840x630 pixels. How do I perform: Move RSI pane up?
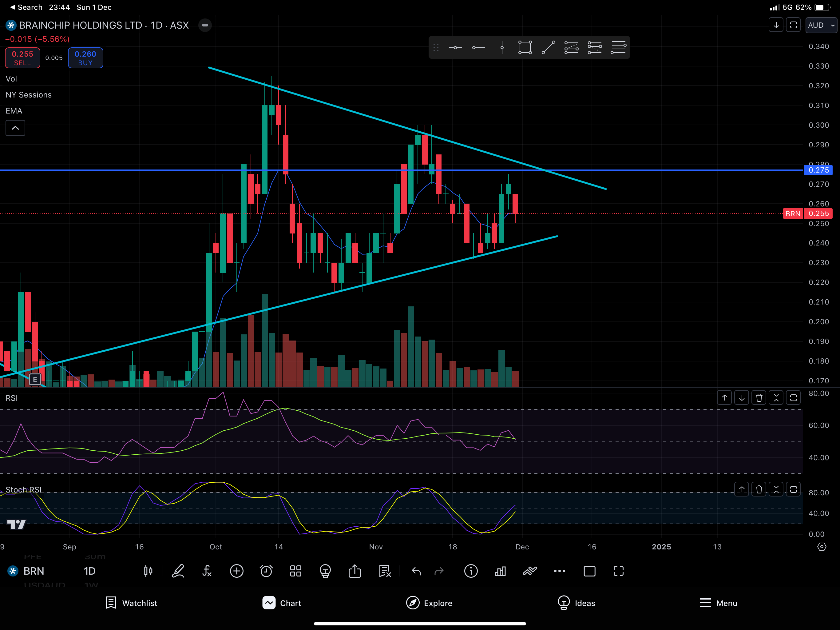click(725, 398)
